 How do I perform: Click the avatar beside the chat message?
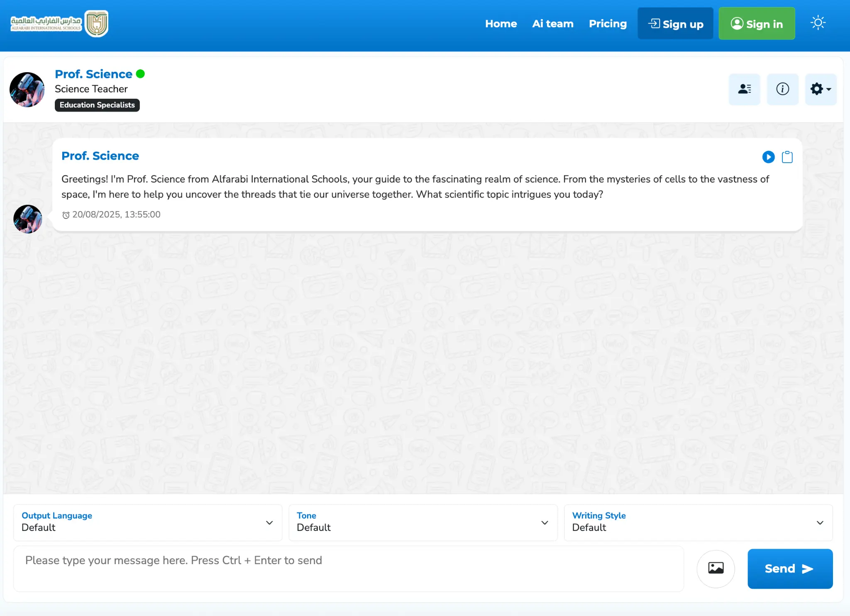click(x=28, y=219)
